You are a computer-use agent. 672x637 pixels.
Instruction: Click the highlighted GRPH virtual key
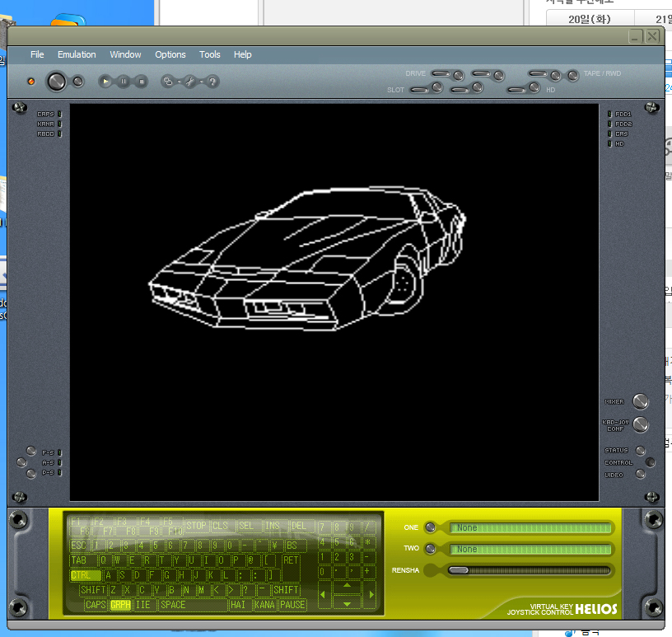click(120, 605)
